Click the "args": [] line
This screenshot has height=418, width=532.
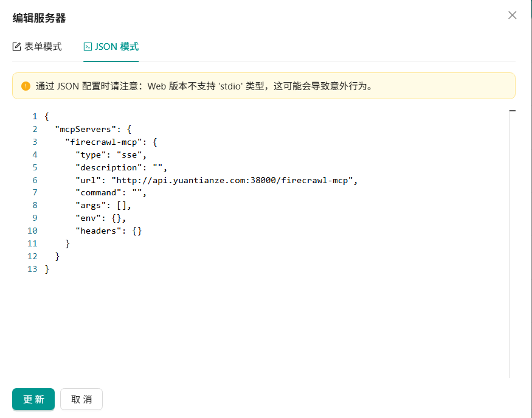click(103, 206)
